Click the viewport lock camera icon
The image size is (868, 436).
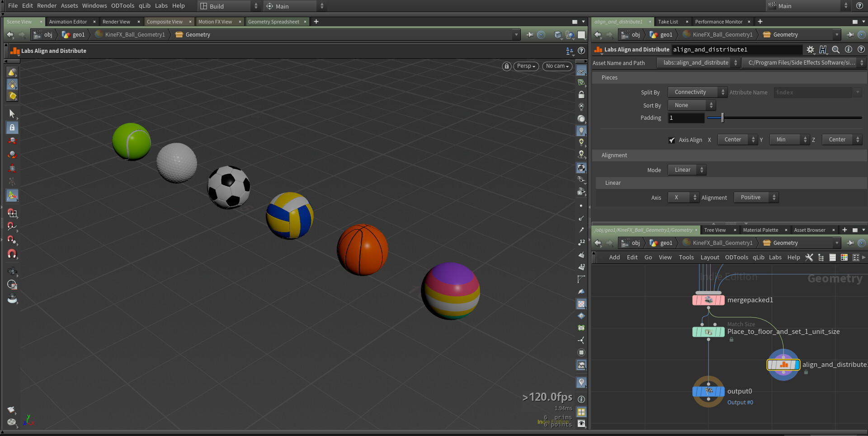[506, 66]
